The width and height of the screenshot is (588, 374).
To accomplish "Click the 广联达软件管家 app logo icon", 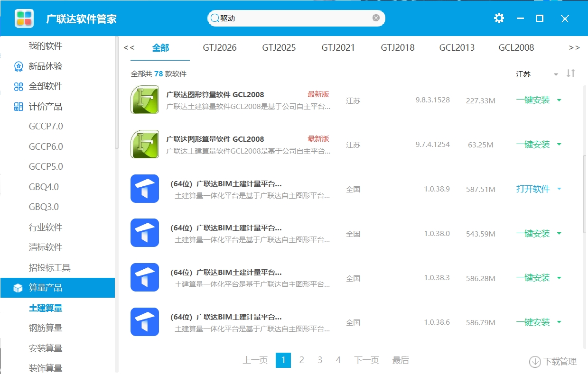I will pos(24,18).
